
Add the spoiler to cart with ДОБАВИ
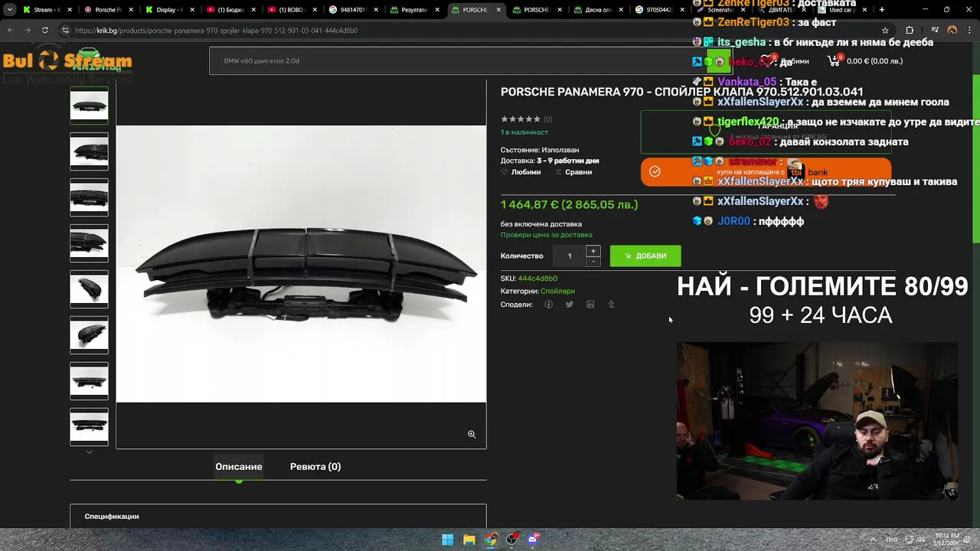coord(645,256)
